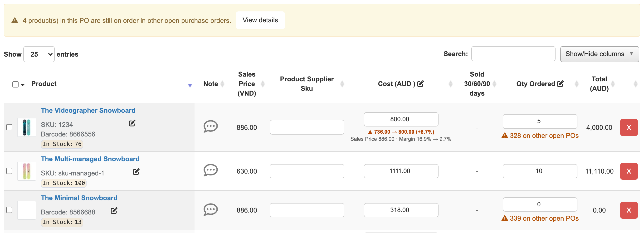Click the Cost (AUD) bulk edit icon
The height and width of the screenshot is (233, 644).
pyautogui.click(x=420, y=83)
